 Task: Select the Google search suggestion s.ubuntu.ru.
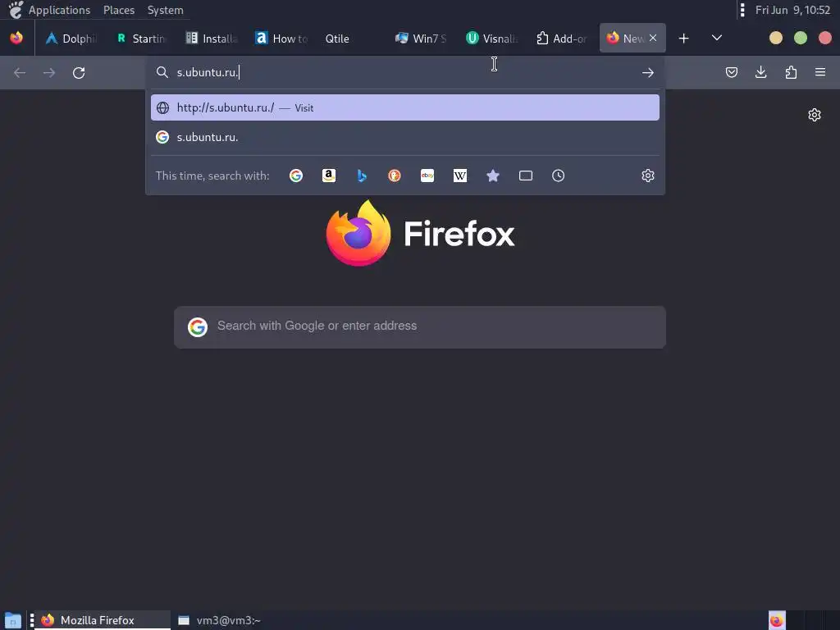[405, 137]
